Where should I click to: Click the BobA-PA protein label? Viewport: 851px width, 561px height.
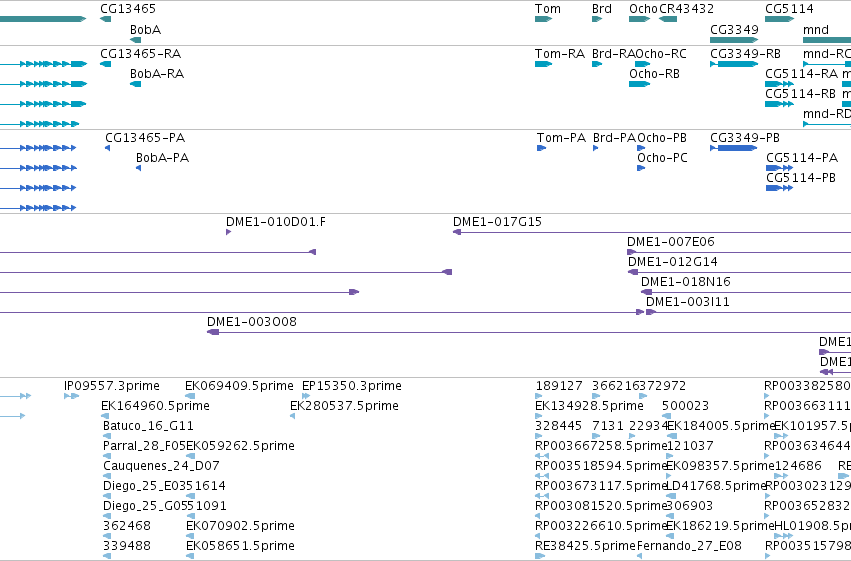coord(162,158)
